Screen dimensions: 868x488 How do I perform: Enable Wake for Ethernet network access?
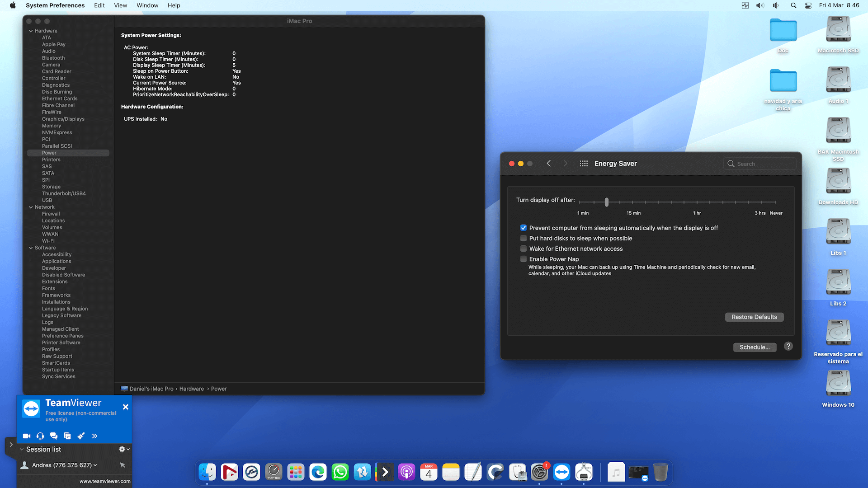pyautogui.click(x=524, y=249)
